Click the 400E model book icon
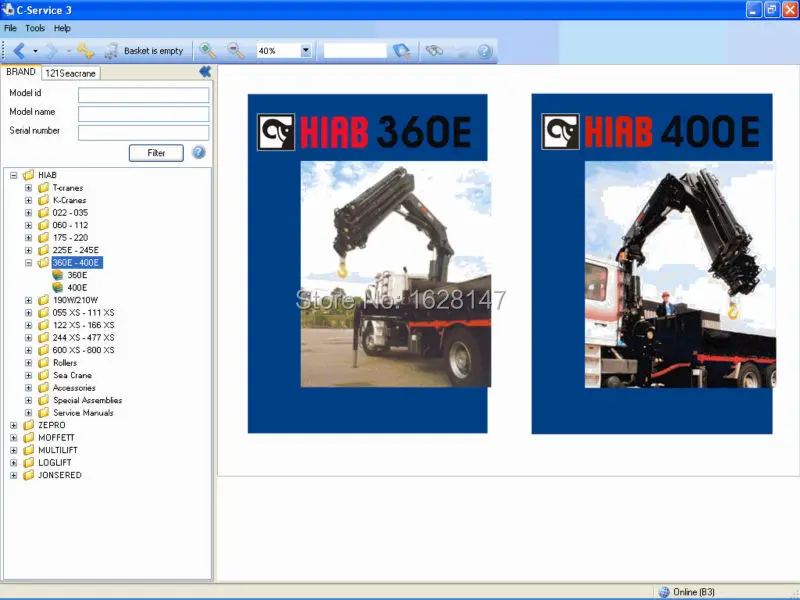800x600 pixels. 58,288
